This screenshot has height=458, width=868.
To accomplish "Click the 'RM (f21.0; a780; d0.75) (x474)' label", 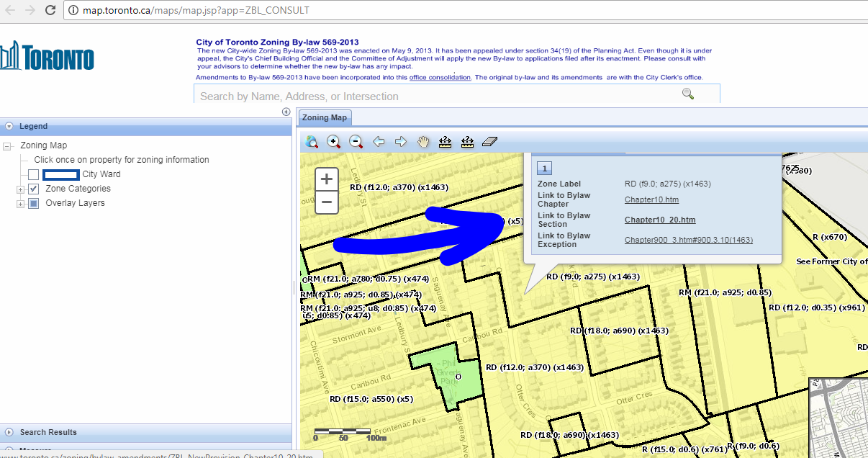I will tap(369, 279).
